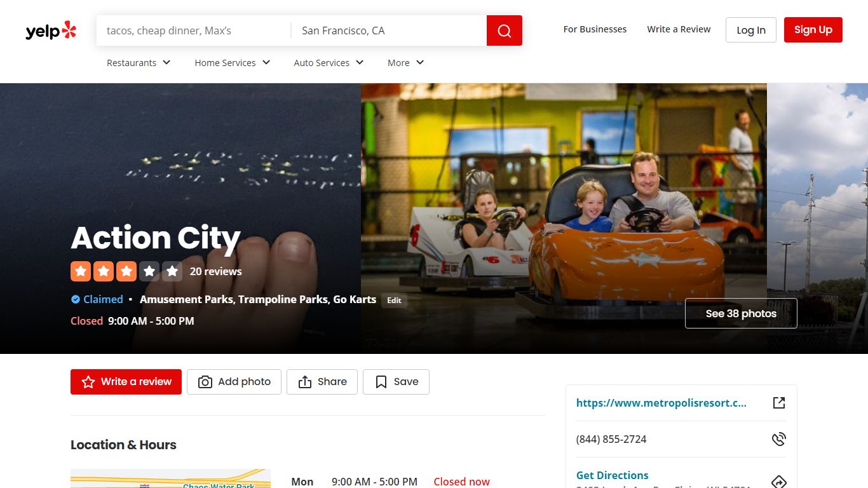Click the phone number (844) 855-2724

611,439
